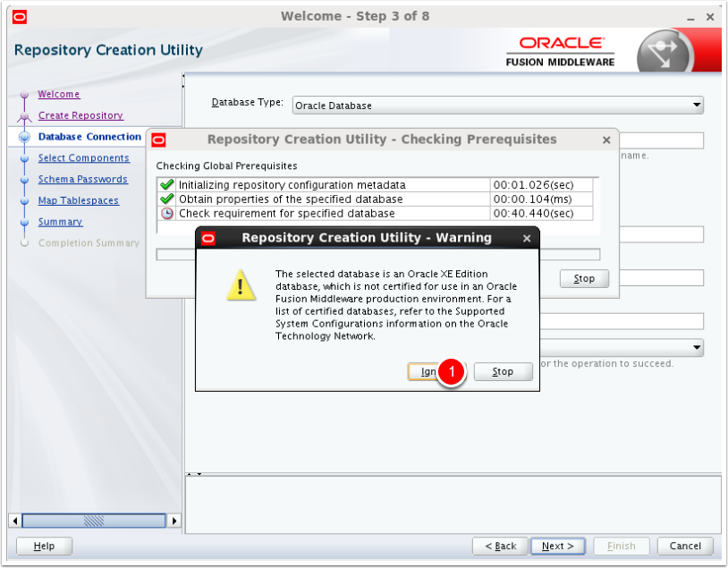This screenshot has width=728, height=568.
Task: Close the Warning dialog with X
Action: pos(527,238)
